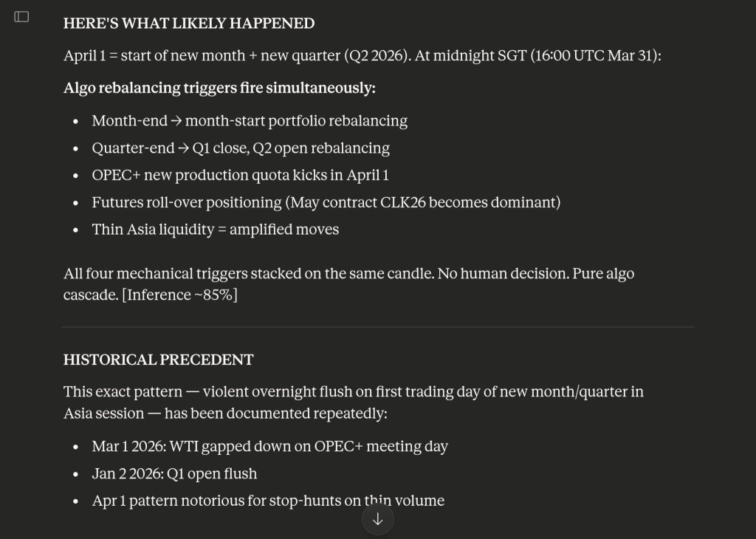Select the 'Algo rebalancing triggers fire simultaneously' bold line

coord(219,88)
